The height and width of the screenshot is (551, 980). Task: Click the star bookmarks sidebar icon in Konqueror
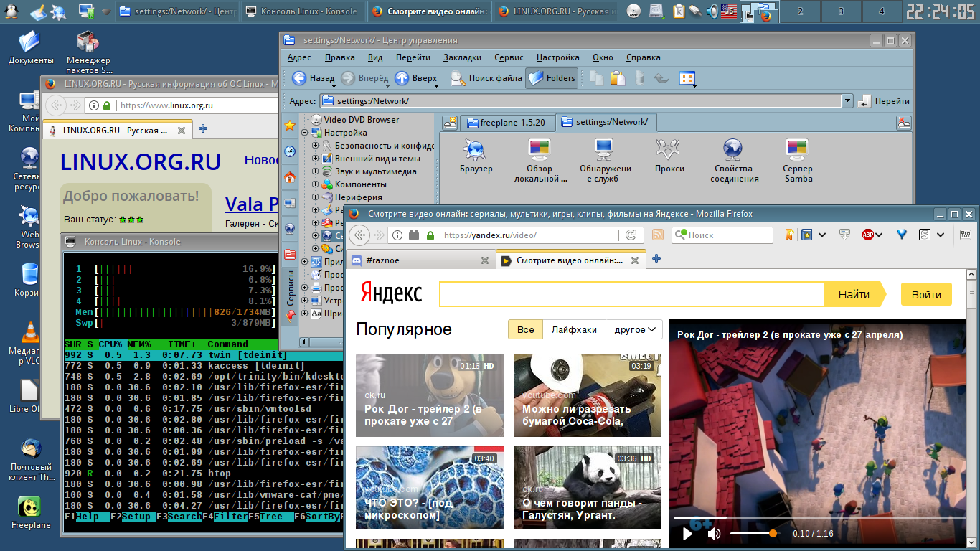coord(290,126)
